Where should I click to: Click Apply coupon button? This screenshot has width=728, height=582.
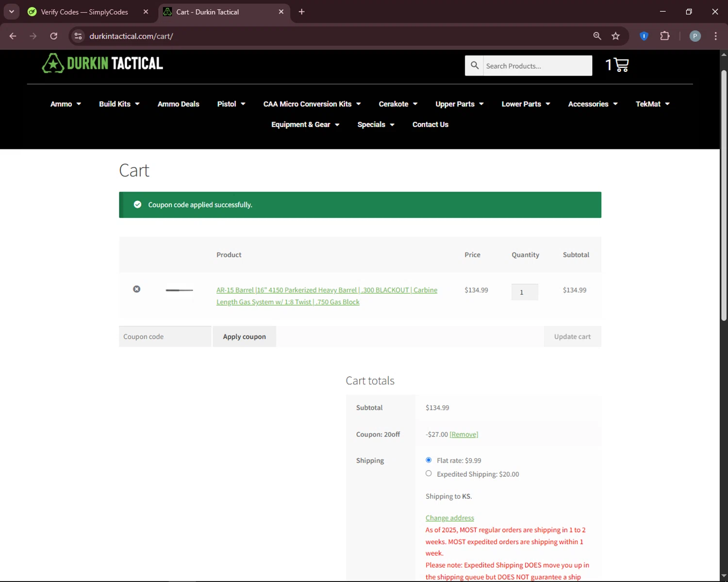tap(245, 337)
